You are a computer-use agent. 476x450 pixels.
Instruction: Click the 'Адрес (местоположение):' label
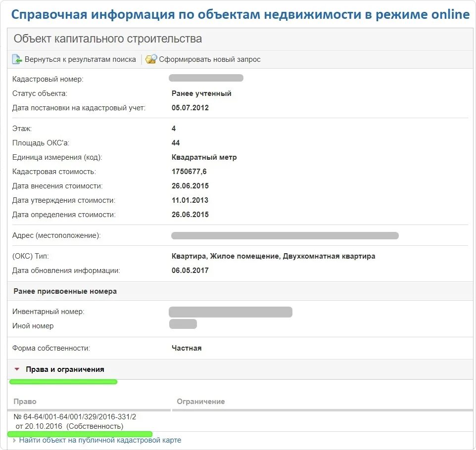click(56, 235)
